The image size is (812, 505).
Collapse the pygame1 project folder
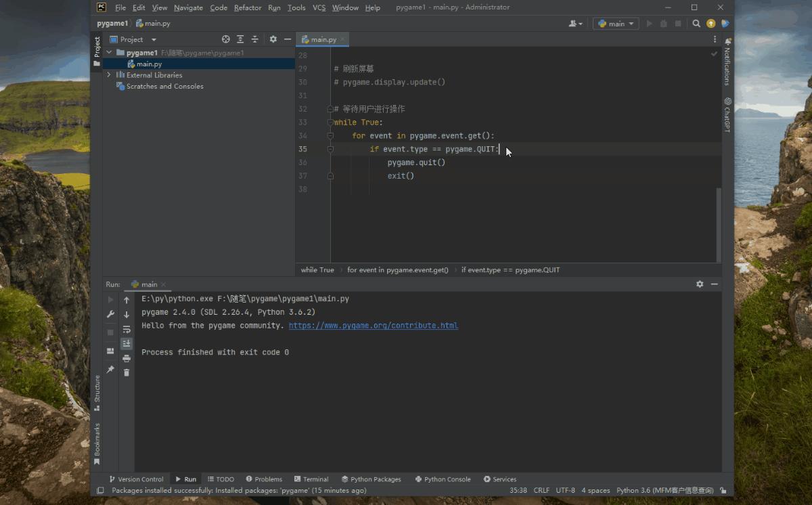pos(109,53)
